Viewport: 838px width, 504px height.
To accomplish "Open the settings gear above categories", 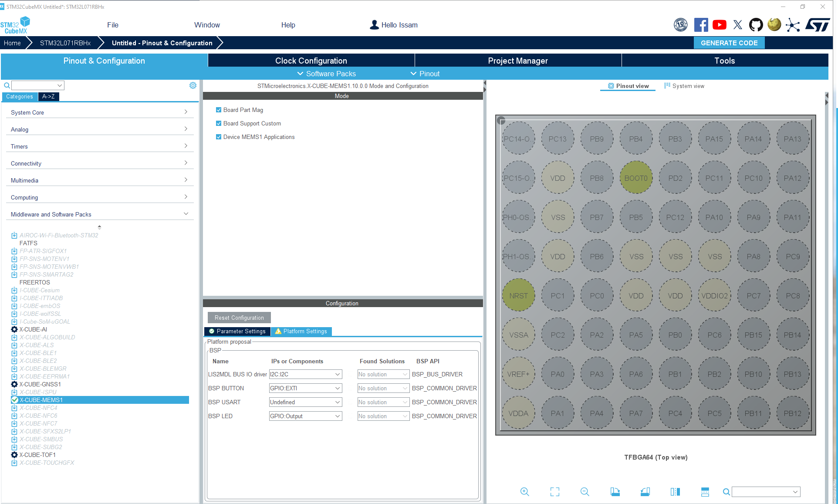I will [x=193, y=85].
